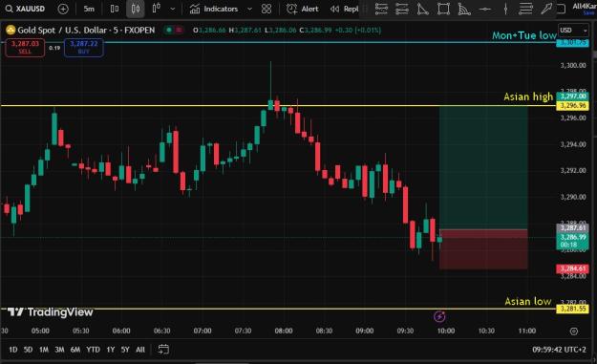Set date range to 5D

click(28, 349)
